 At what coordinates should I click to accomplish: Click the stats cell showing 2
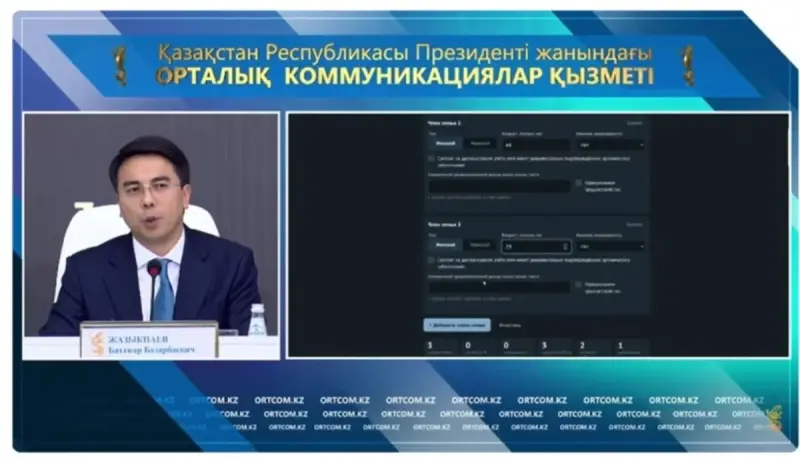[x=594, y=347]
